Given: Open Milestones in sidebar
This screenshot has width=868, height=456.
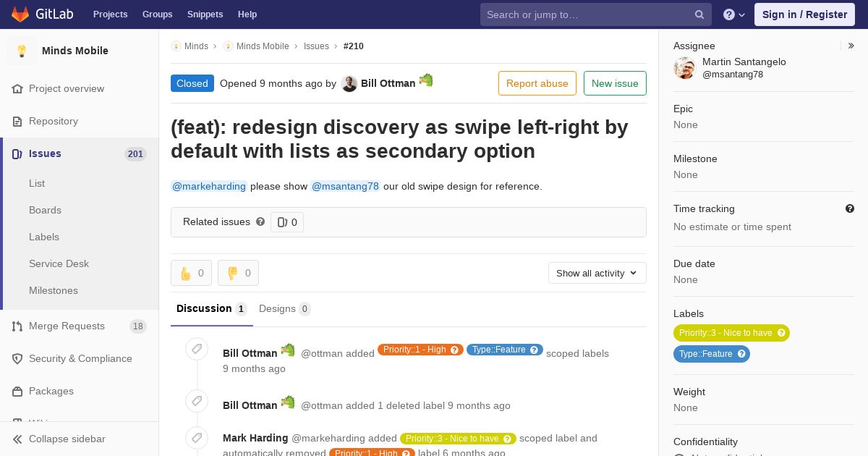Looking at the screenshot, I should (x=54, y=290).
